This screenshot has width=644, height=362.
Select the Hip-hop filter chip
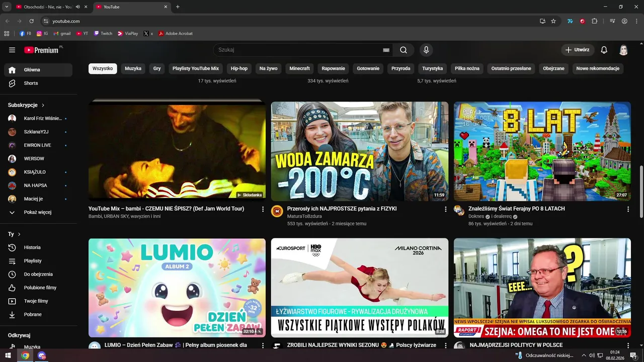[x=239, y=68]
